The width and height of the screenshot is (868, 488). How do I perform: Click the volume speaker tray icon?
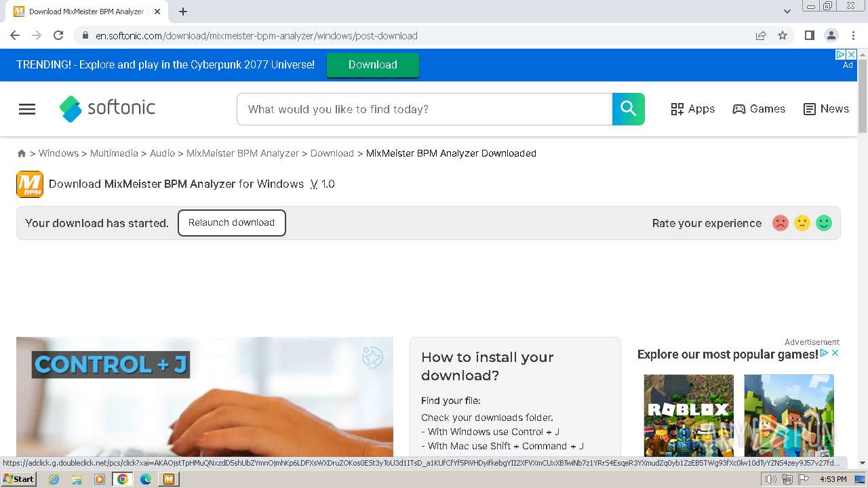pyautogui.click(x=771, y=479)
